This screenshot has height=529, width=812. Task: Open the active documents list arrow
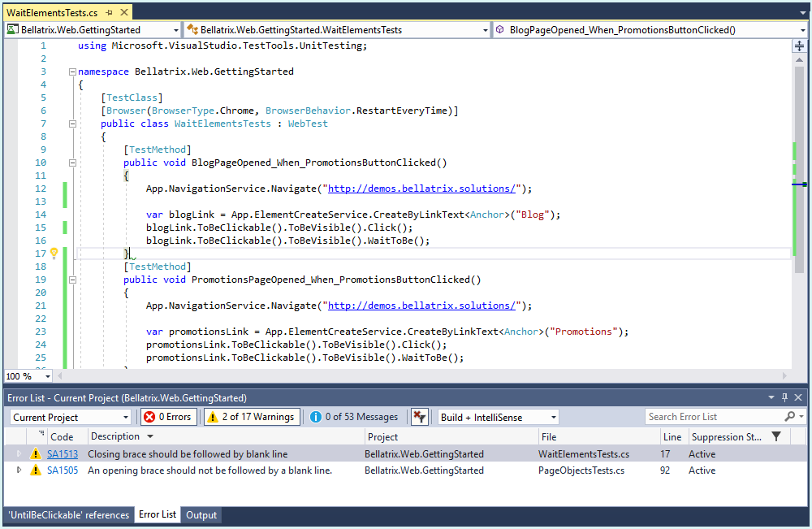tap(803, 12)
